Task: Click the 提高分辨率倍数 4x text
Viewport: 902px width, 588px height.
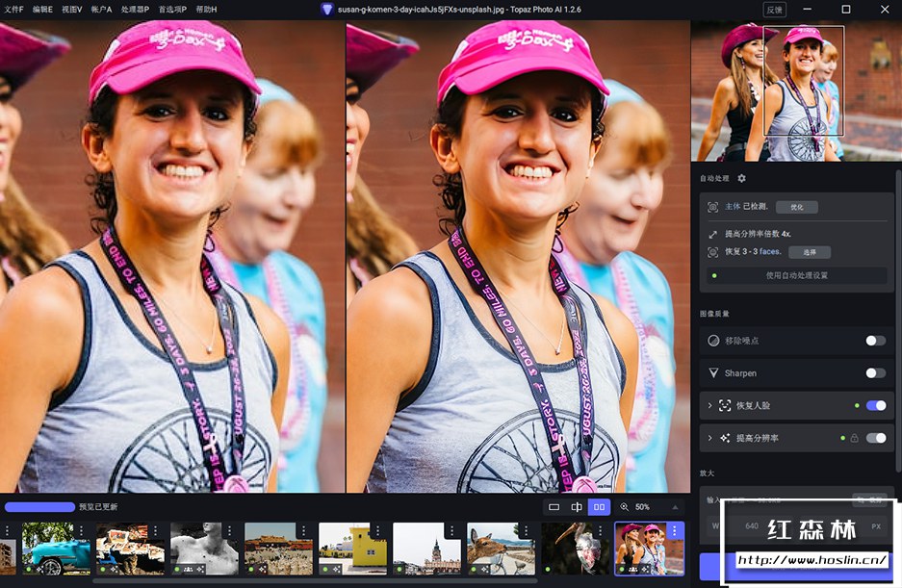Action: click(x=759, y=234)
